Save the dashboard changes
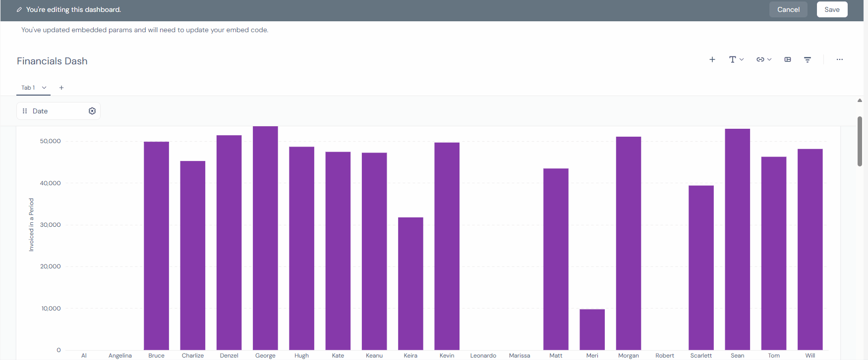 click(x=832, y=9)
